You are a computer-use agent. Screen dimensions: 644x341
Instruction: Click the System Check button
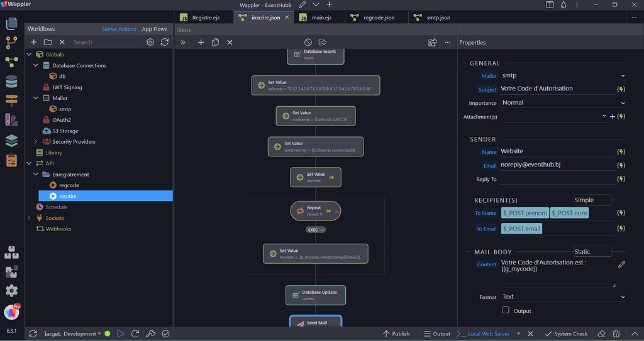566,333
